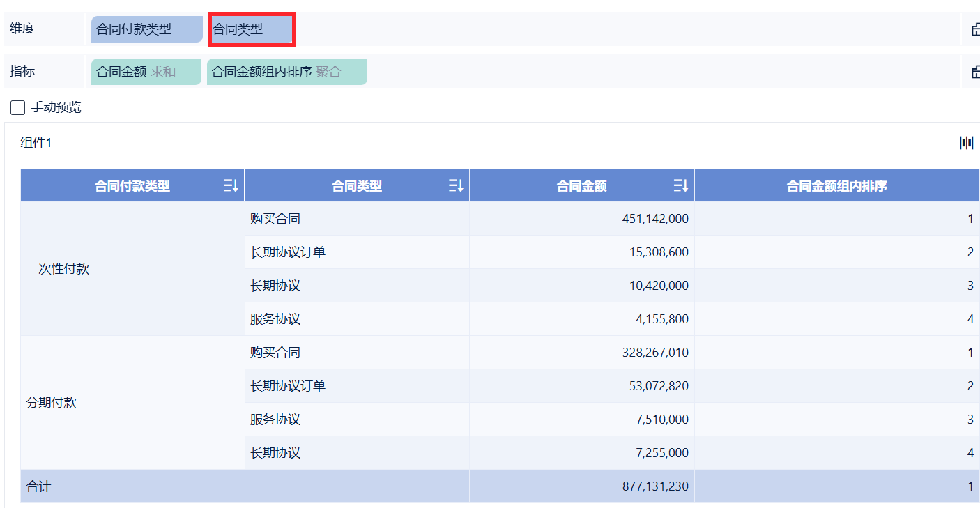Image resolution: width=980 pixels, height=508 pixels.
Task: Click the 合计 total row label
Action: point(39,486)
